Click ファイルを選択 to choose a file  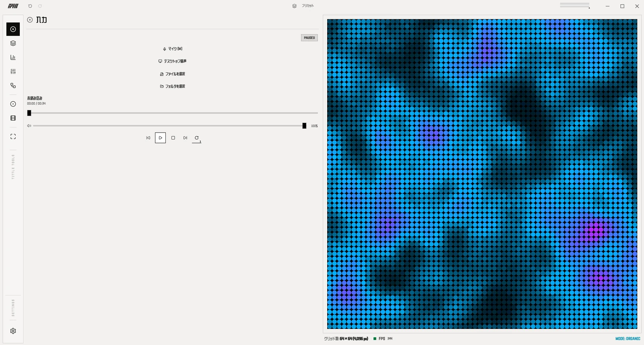tap(172, 74)
